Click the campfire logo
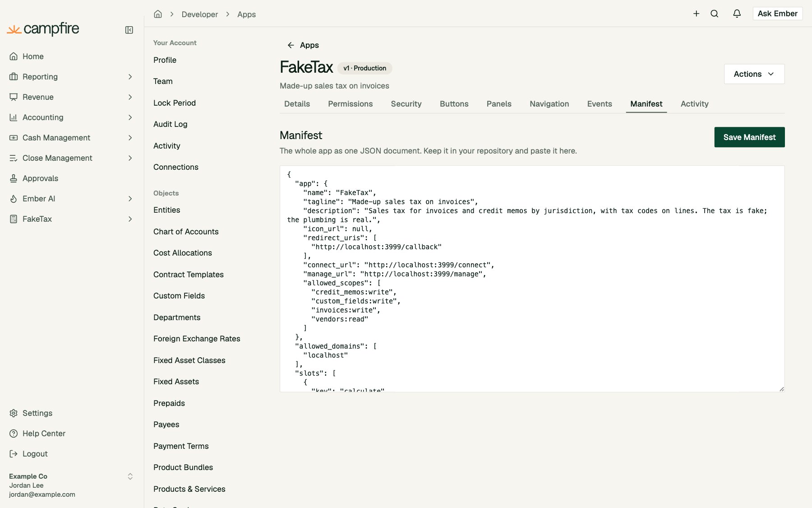 click(43, 29)
